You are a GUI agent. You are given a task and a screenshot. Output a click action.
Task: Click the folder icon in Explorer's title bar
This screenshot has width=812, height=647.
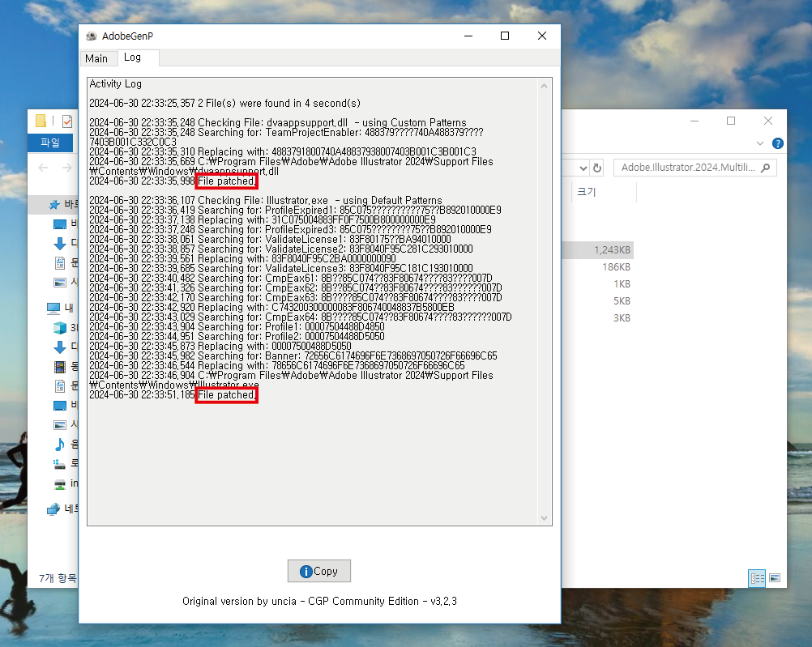tap(41, 121)
